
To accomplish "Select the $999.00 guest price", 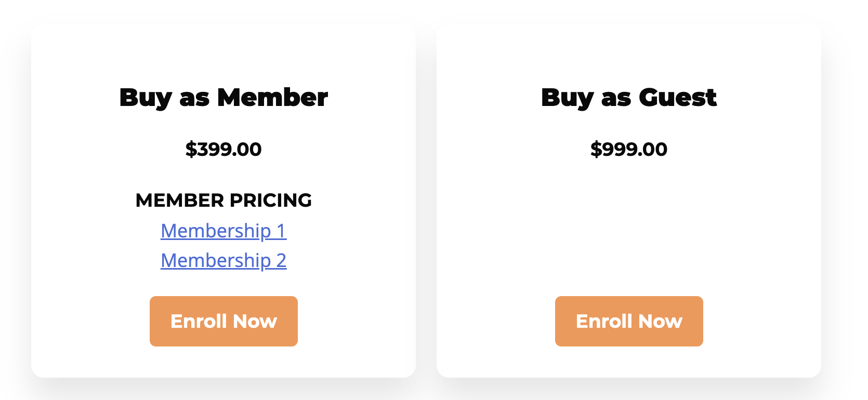I will coord(629,149).
